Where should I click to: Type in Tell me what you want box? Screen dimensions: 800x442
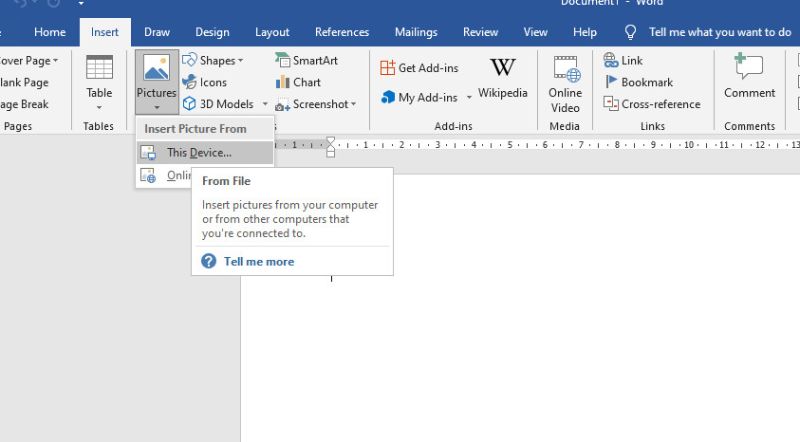pyautogui.click(x=720, y=32)
